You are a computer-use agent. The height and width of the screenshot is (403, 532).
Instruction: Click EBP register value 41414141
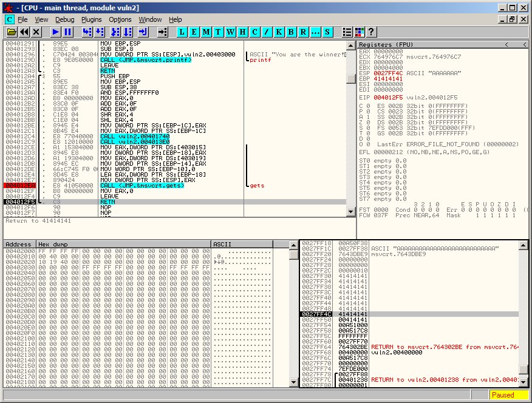pyautogui.click(x=388, y=79)
